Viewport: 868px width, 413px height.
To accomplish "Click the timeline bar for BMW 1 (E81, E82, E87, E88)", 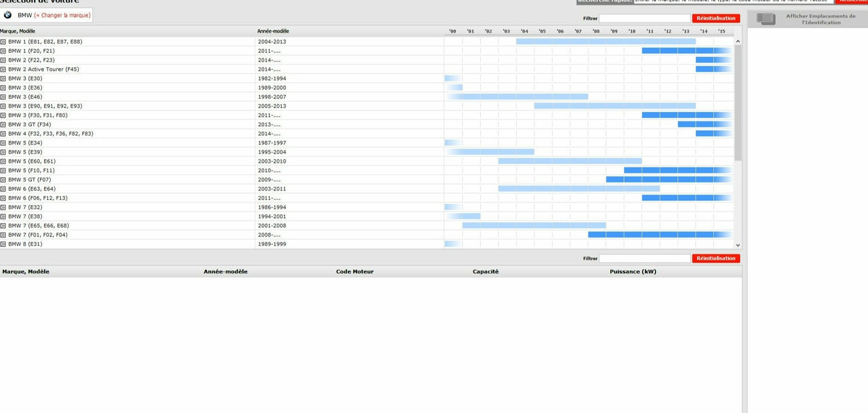I will (x=606, y=41).
